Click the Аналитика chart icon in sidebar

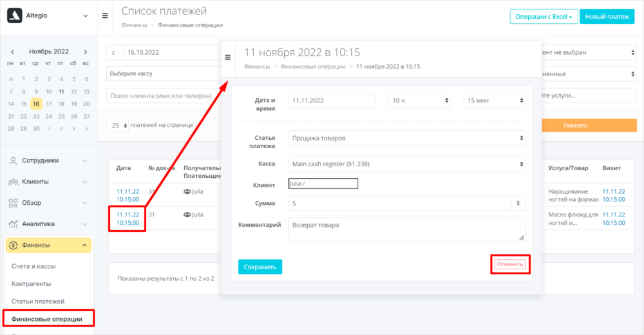coord(13,224)
